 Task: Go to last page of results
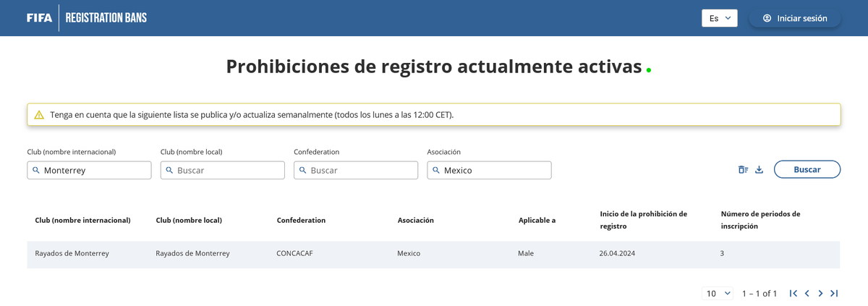pos(834,293)
